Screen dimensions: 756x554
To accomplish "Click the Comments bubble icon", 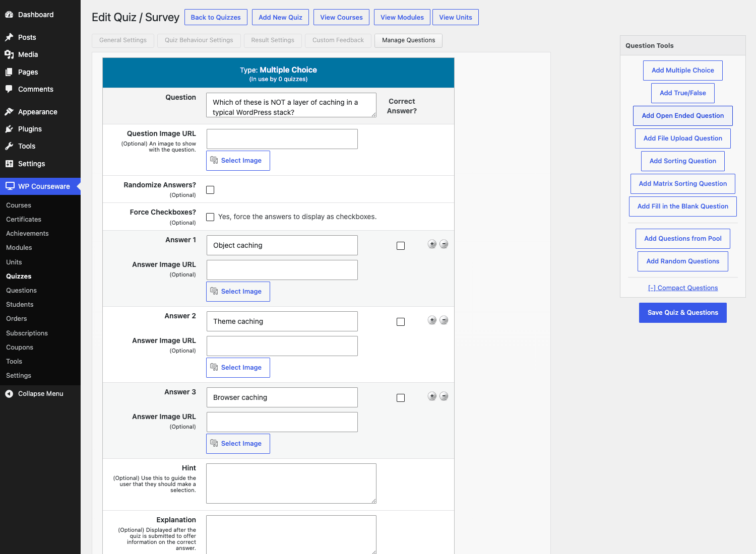I will (9, 89).
